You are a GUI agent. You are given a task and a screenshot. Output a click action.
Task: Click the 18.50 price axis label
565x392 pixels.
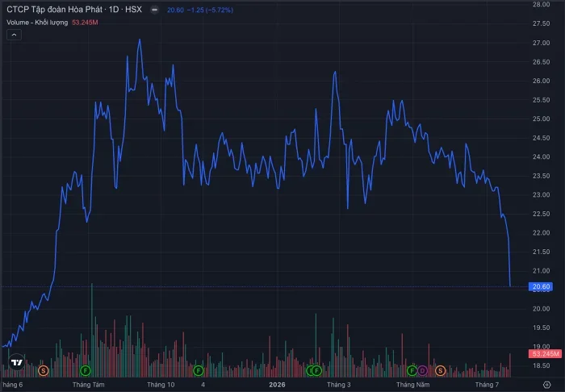point(542,365)
